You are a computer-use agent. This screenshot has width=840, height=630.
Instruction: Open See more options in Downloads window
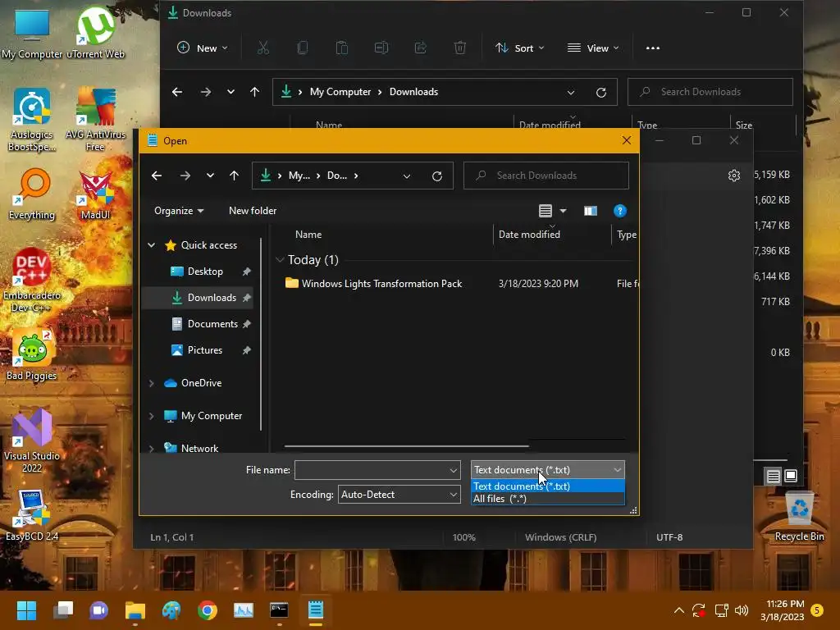(x=652, y=48)
